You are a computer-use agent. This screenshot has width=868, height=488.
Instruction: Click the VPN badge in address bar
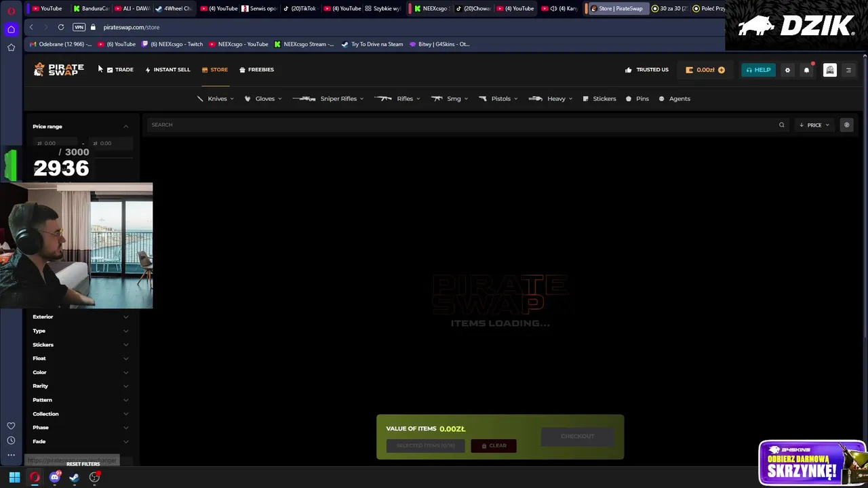tap(79, 27)
